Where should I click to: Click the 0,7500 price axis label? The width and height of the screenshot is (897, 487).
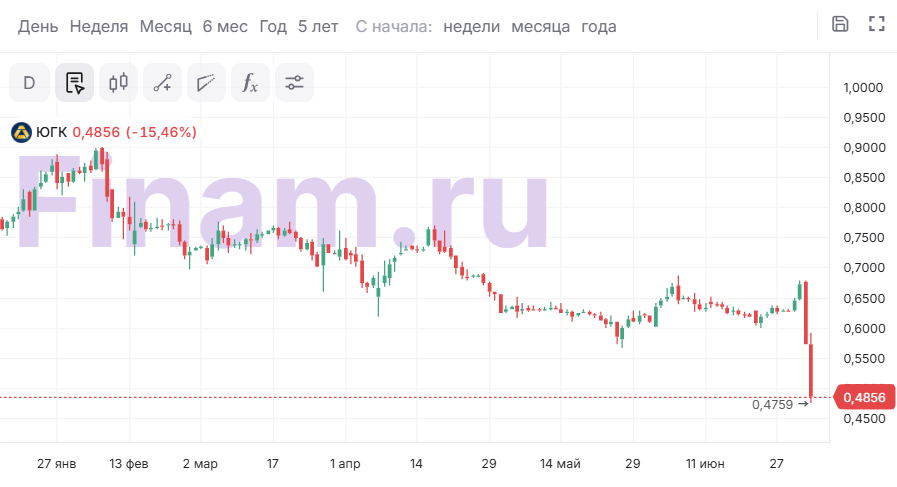[864, 237]
